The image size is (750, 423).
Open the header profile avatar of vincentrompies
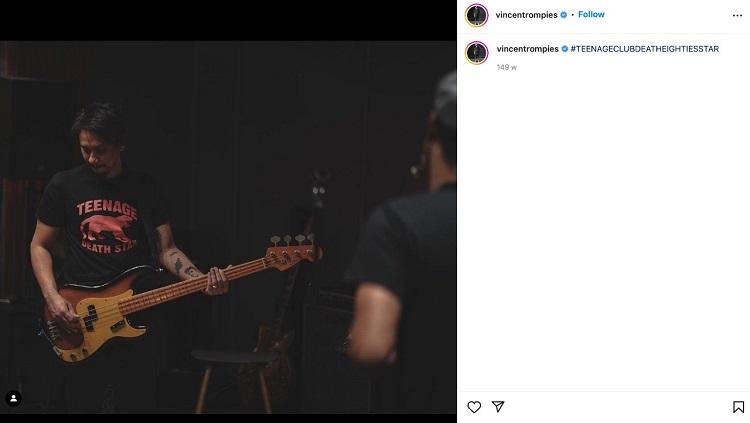476,15
